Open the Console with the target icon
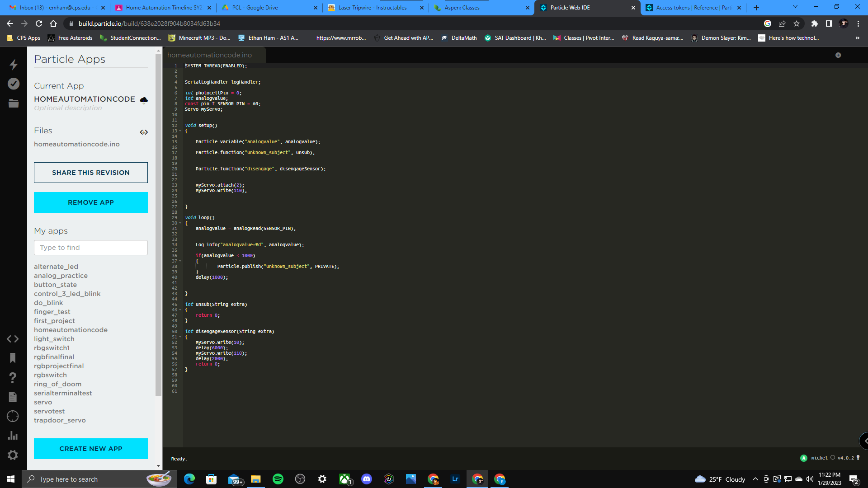868x488 pixels. 13,416
